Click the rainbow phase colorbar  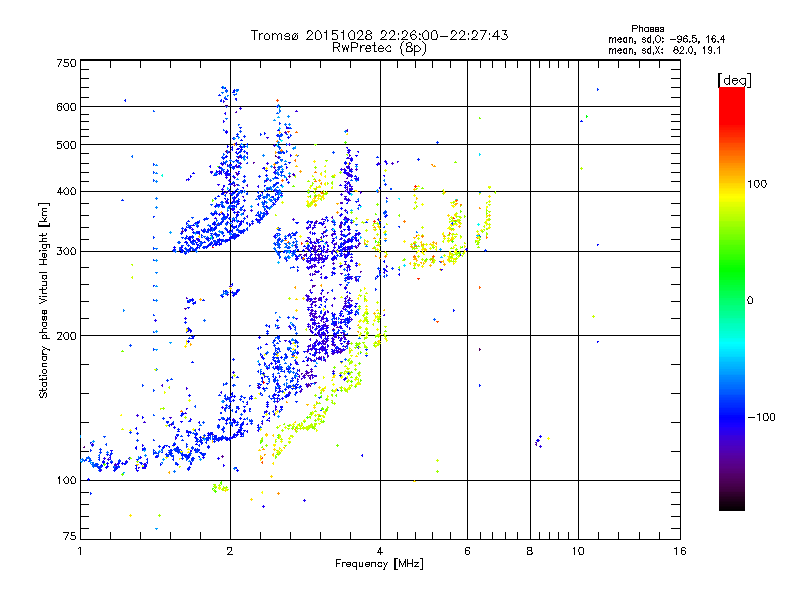pos(732,299)
